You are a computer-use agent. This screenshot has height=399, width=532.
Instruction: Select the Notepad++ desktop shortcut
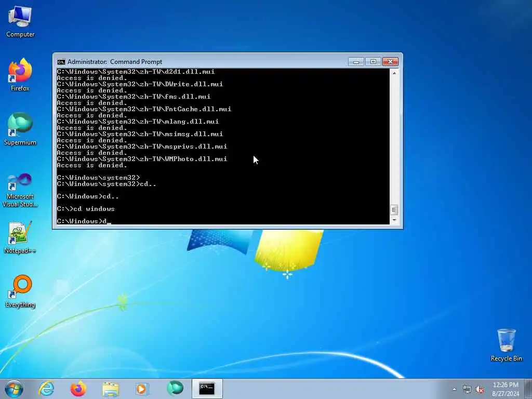tap(20, 237)
